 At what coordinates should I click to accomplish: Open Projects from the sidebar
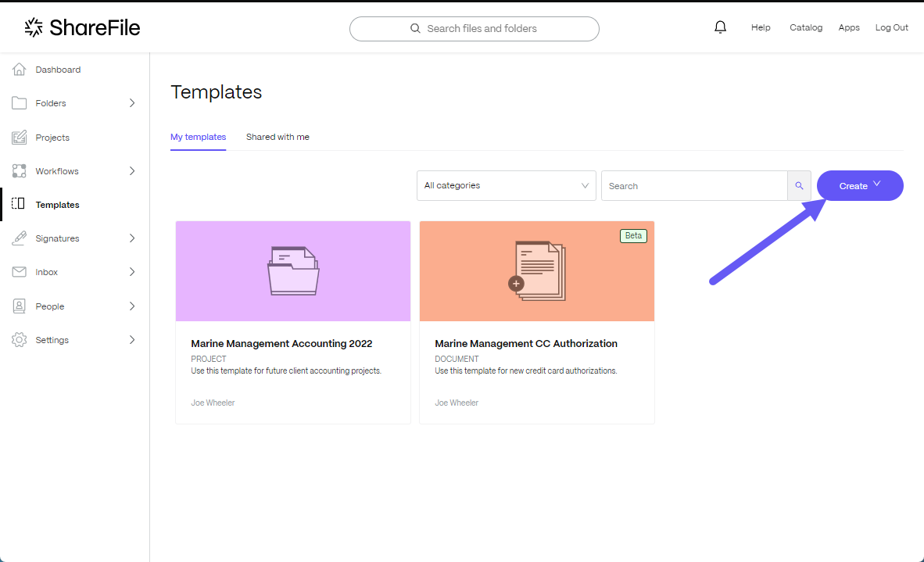pos(52,138)
